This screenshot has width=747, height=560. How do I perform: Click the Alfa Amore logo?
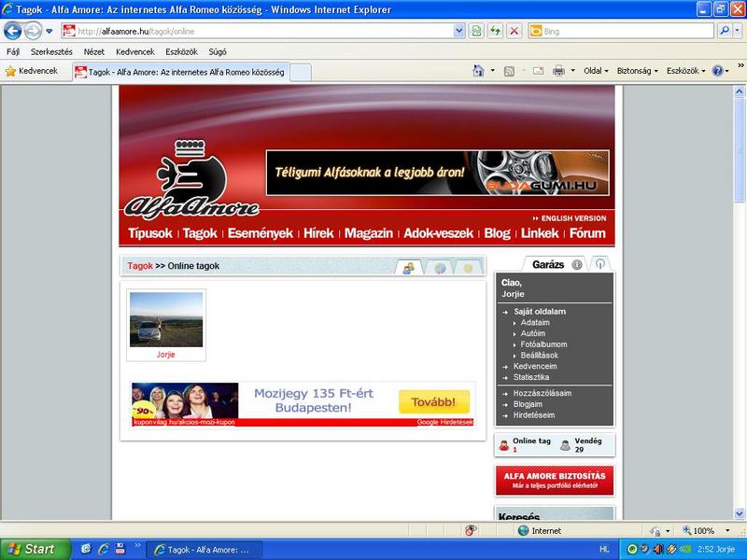191,179
